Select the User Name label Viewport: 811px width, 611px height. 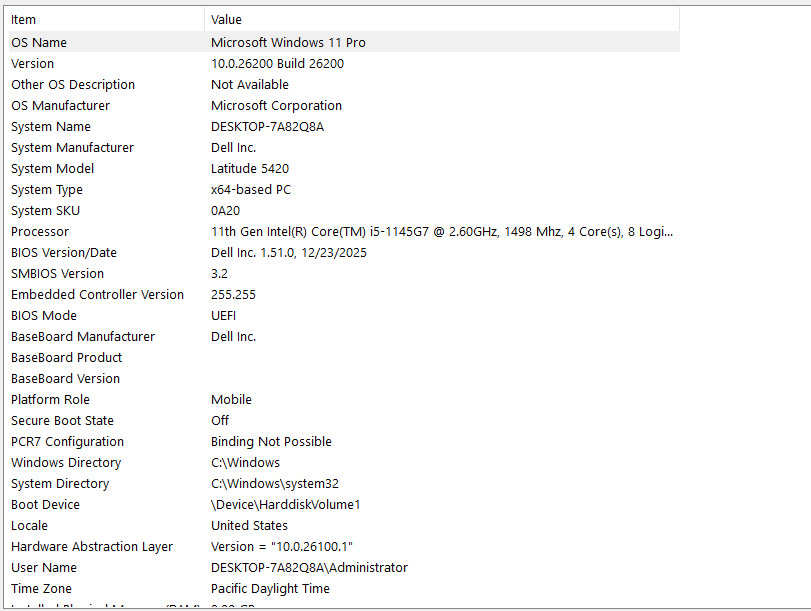tap(44, 568)
